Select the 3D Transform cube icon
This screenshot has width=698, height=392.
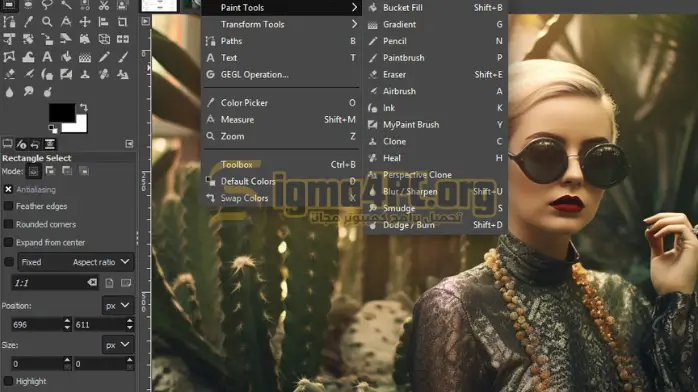(x=104, y=39)
